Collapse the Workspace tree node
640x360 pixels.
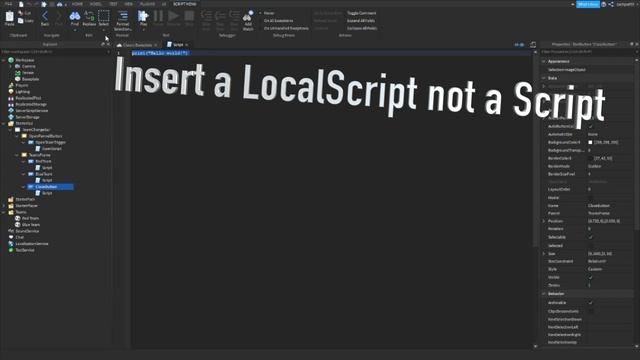tap(4, 60)
